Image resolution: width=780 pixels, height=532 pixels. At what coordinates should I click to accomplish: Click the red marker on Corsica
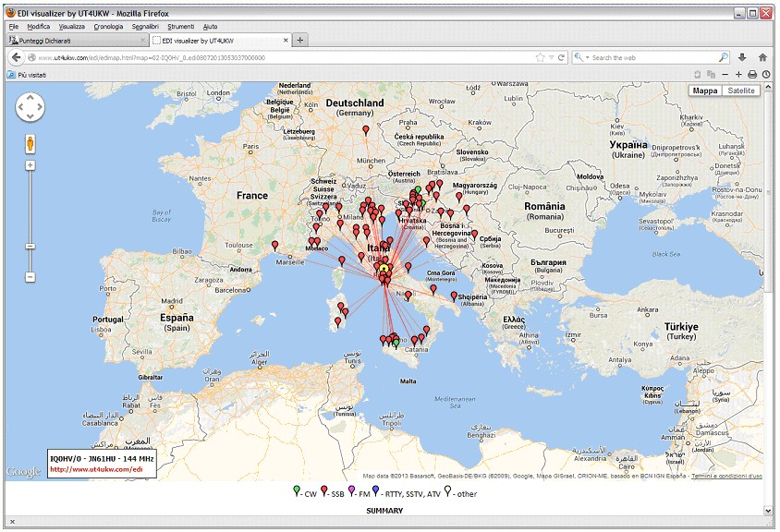(342, 260)
